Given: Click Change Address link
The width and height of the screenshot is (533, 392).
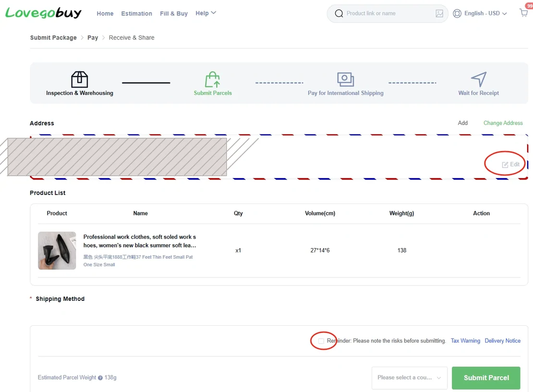Looking at the screenshot, I should coord(503,123).
